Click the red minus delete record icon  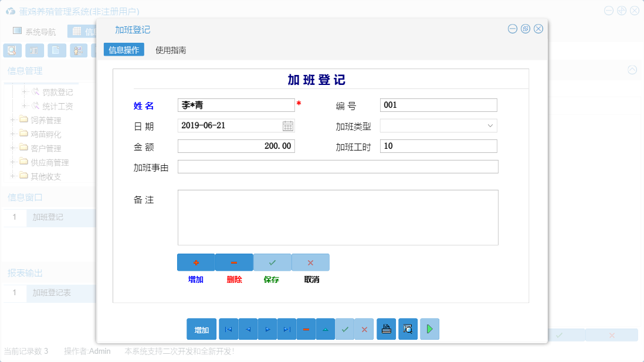306,329
